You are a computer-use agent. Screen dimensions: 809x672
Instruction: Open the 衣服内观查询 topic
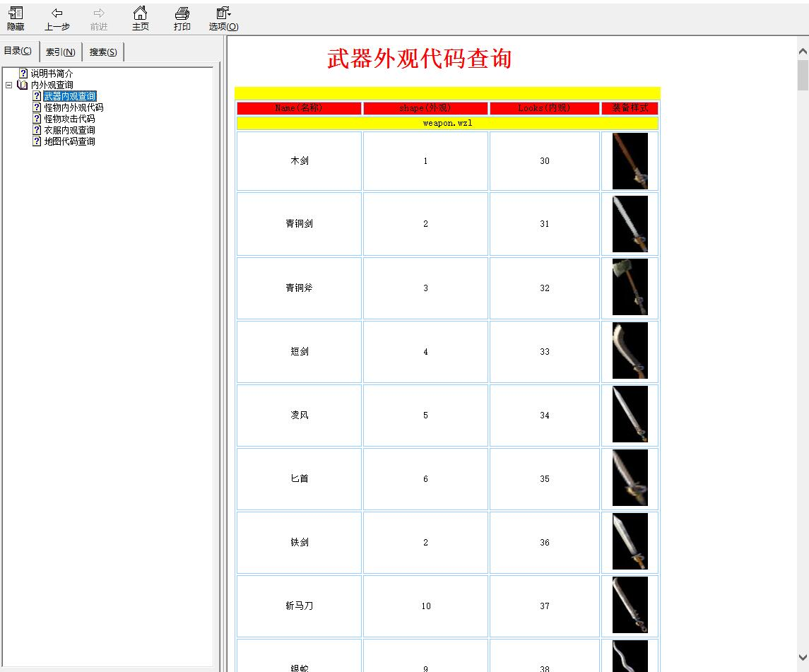pos(69,130)
